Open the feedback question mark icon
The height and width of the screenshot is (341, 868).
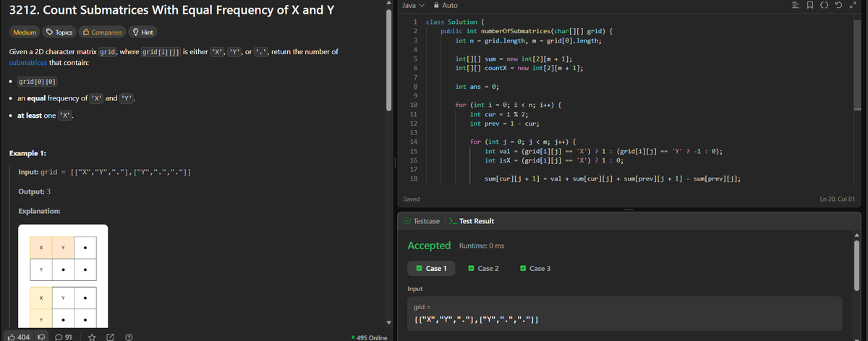pyautogui.click(x=128, y=336)
